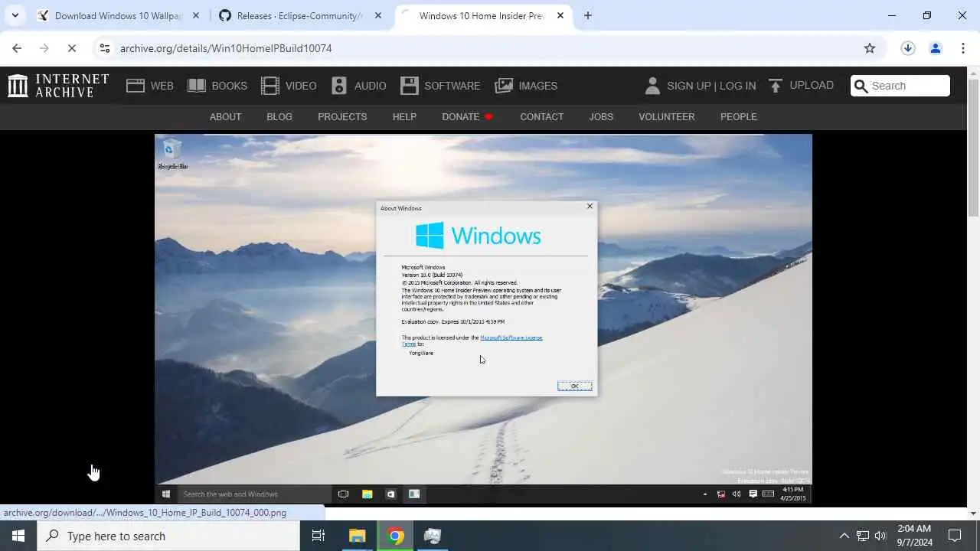
Task: Click UPLOAD text link
Action: [812, 85]
